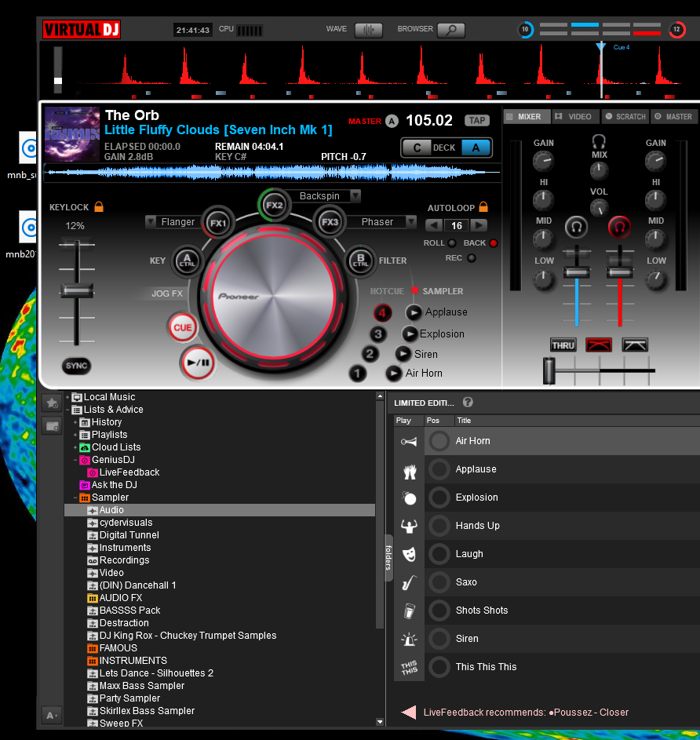The height and width of the screenshot is (740, 700).
Task: Click the FX1 effect button
Action: pos(217,222)
